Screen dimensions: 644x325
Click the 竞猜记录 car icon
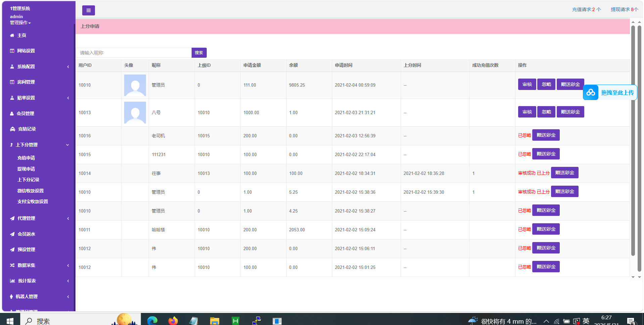click(x=12, y=129)
